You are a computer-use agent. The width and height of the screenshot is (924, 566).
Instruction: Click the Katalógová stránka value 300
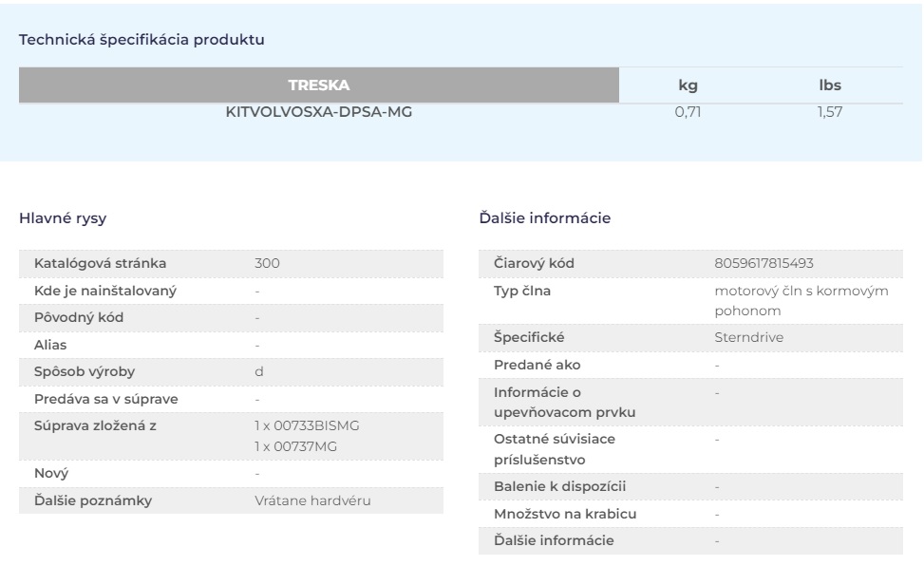[267, 264]
